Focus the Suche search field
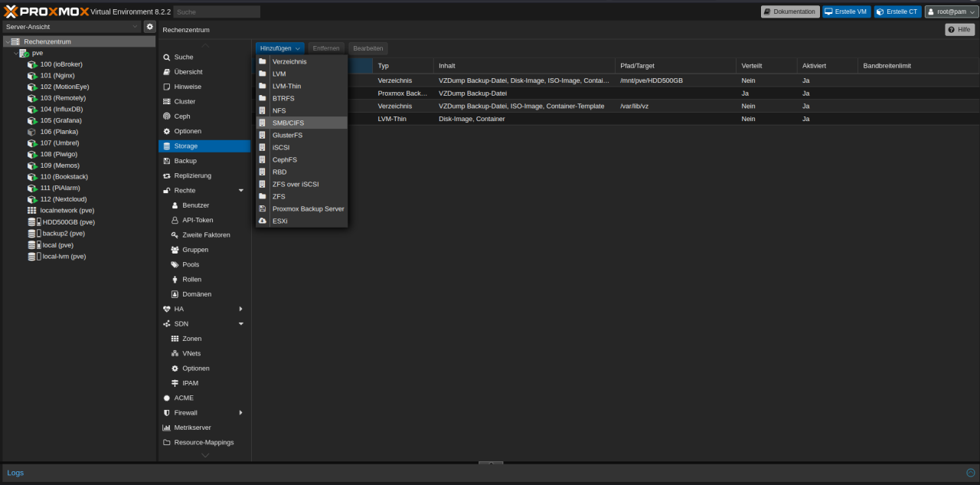 coord(217,11)
